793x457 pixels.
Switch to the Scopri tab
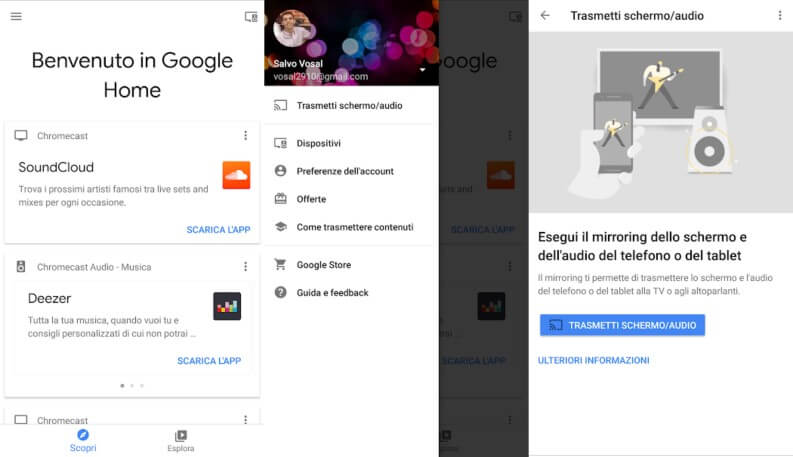[x=83, y=440]
